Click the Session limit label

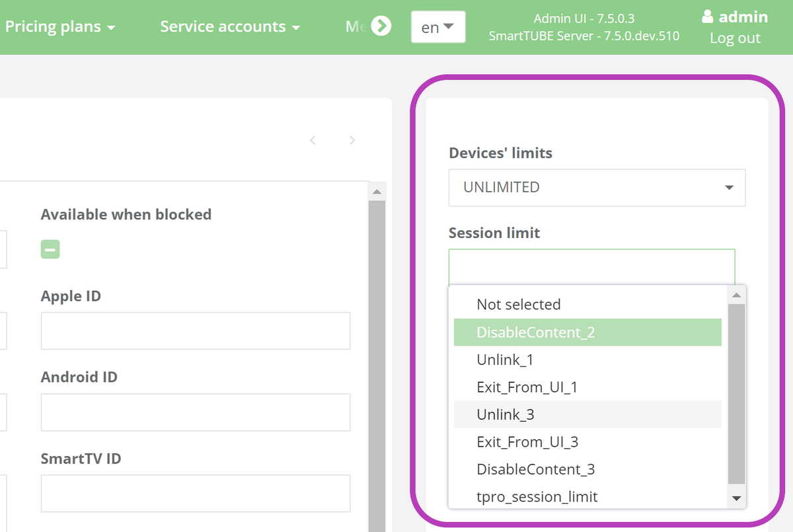494,233
